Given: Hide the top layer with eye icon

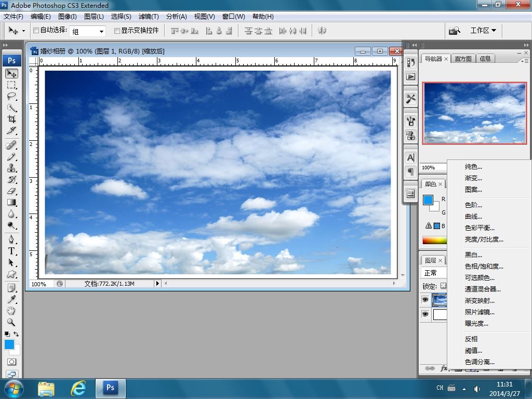Looking at the screenshot, I should coord(425,300).
